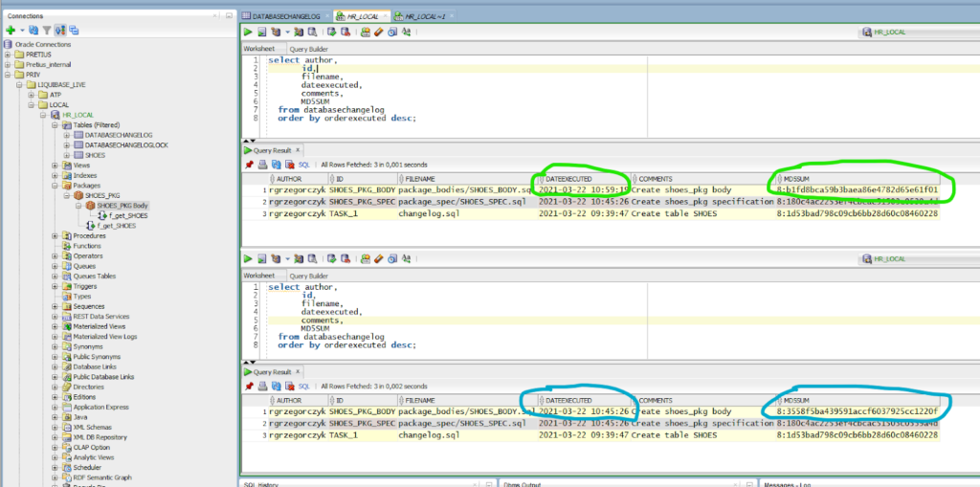The image size is (980, 487).
Task: Sort upper result by MD5SUM column header
Action: (857, 179)
